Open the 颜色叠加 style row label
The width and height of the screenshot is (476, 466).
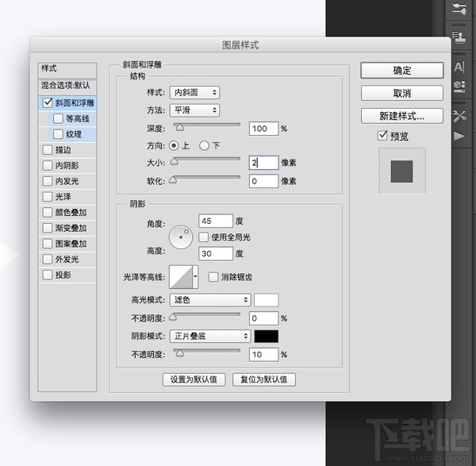coord(71,212)
